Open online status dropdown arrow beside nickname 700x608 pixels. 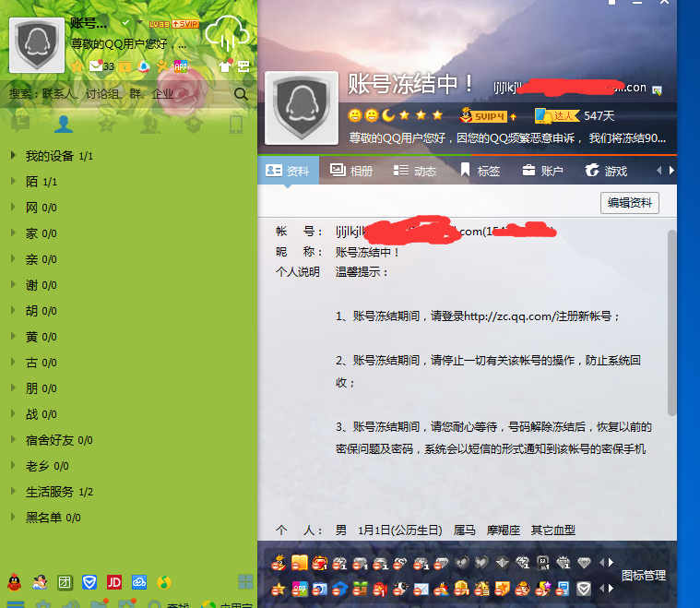click(139, 22)
